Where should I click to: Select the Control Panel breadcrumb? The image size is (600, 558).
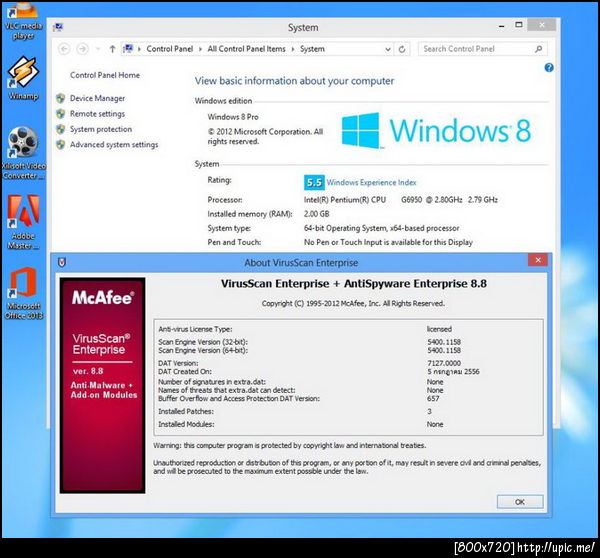pos(170,49)
